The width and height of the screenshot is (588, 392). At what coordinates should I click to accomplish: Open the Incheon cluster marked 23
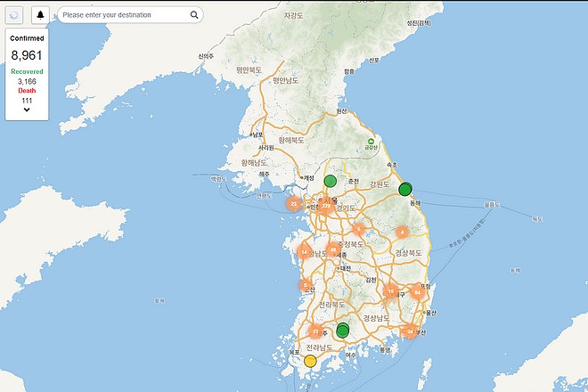pos(293,203)
